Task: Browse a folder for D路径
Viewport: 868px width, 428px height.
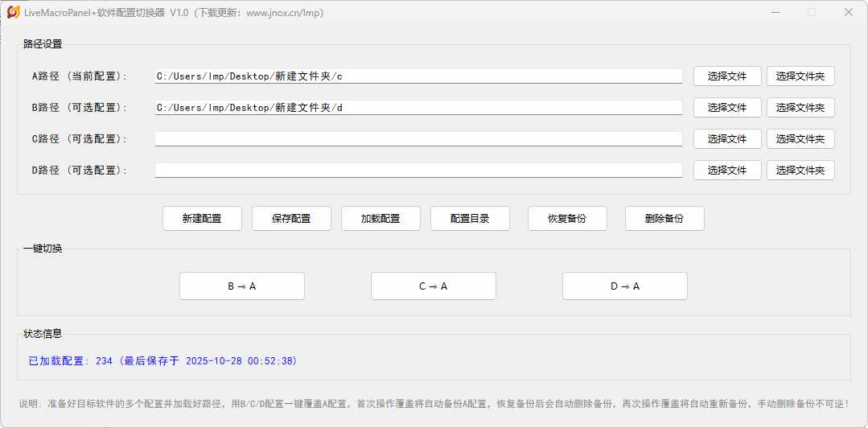Action: pyautogui.click(x=800, y=171)
